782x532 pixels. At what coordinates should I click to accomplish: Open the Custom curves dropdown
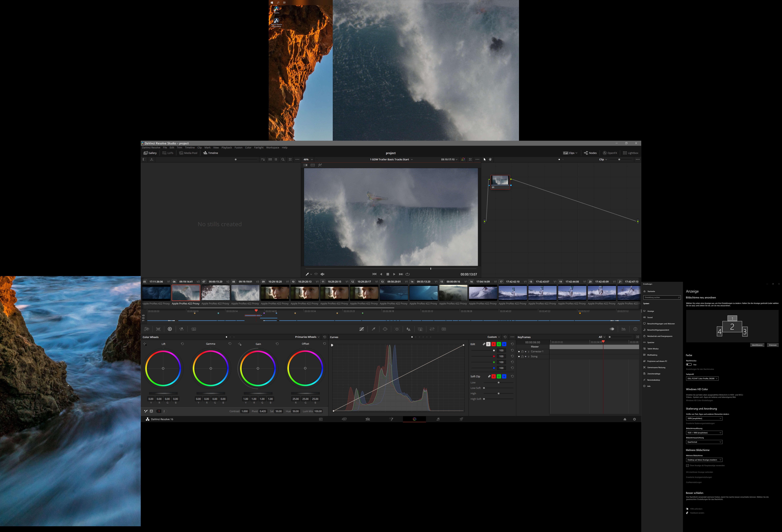pyautogui.click(x=494, y=337)
